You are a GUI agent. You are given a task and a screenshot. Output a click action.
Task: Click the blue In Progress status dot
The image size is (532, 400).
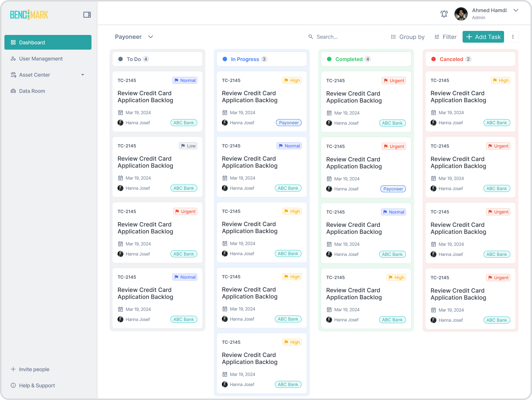[225, 59]
